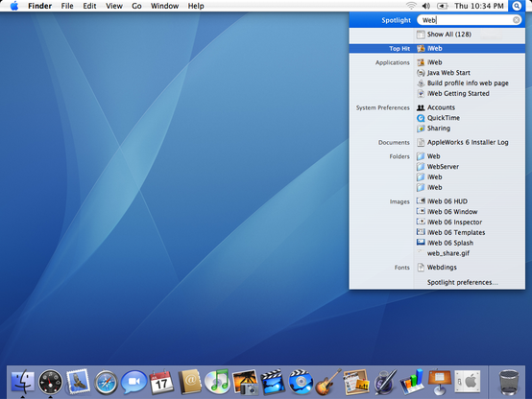Viewport: 532px width, 399px height.
Task: Clear the Spotlight search field
Action: tap(516, 20)
